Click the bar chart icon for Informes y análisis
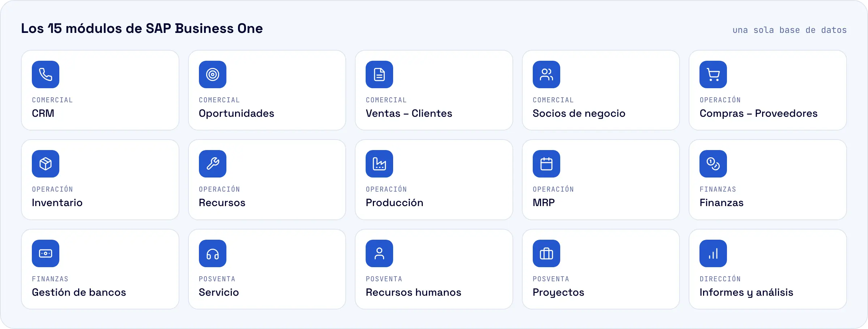Viewport: 868px width, 329px height. (713, 253)
